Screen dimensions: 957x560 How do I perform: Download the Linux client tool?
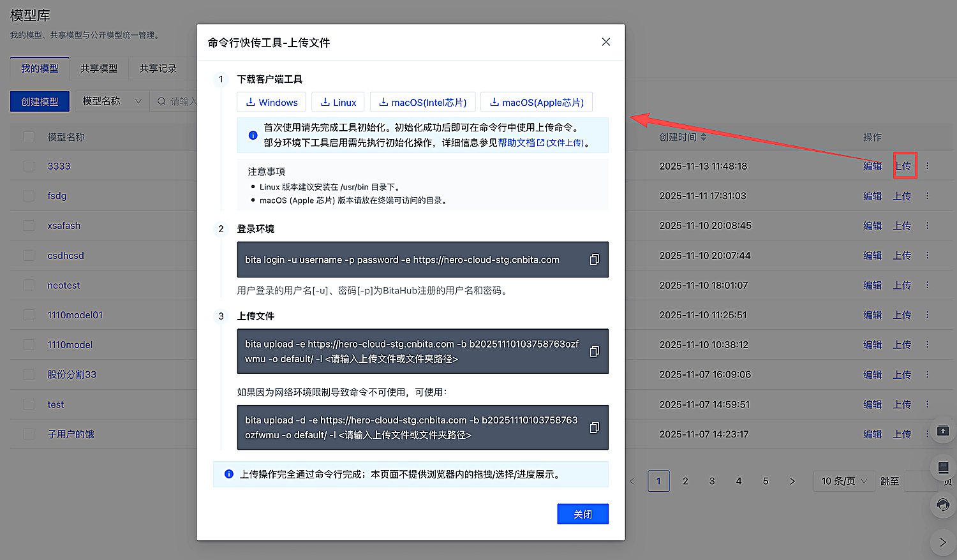338,102
